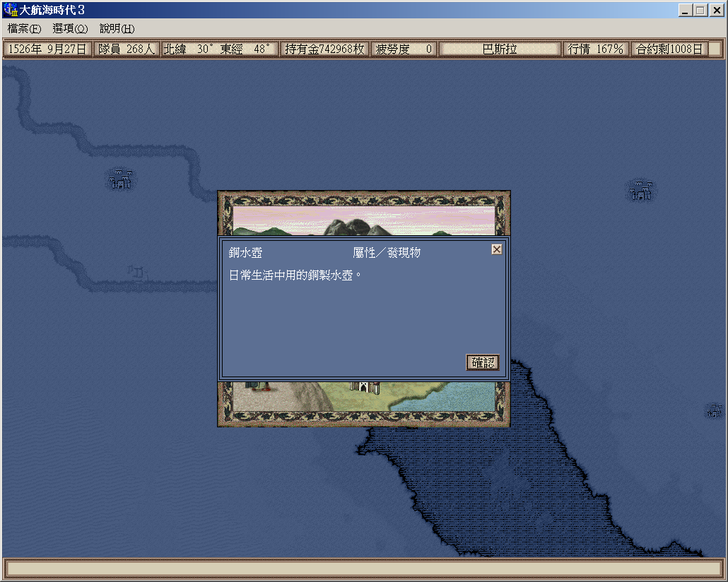Select the town icon on the upper-left map
The height and width of the screenshot is (582, 728).
[x=122, y=179]
